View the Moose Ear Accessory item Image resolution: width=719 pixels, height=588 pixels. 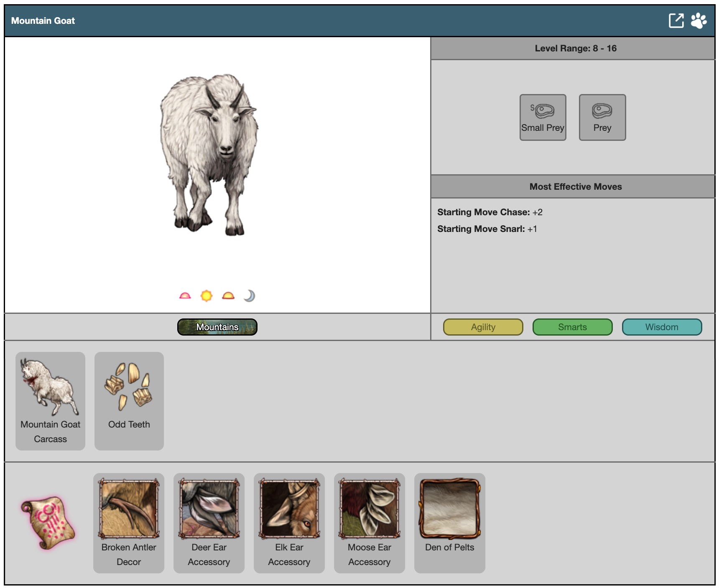(x=370, y=522)
